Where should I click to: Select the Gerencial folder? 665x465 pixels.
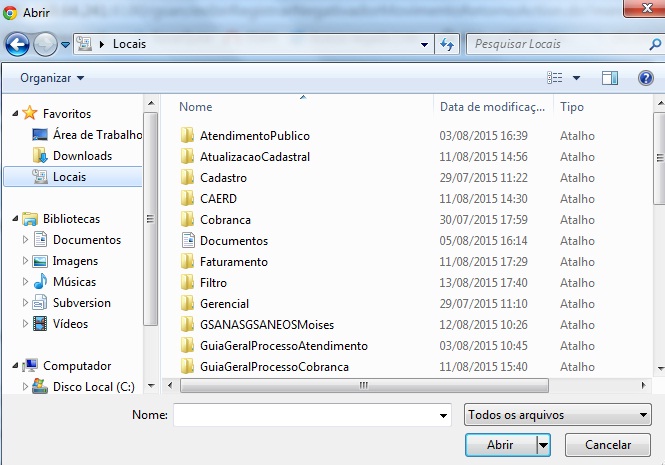coord(224,304)
